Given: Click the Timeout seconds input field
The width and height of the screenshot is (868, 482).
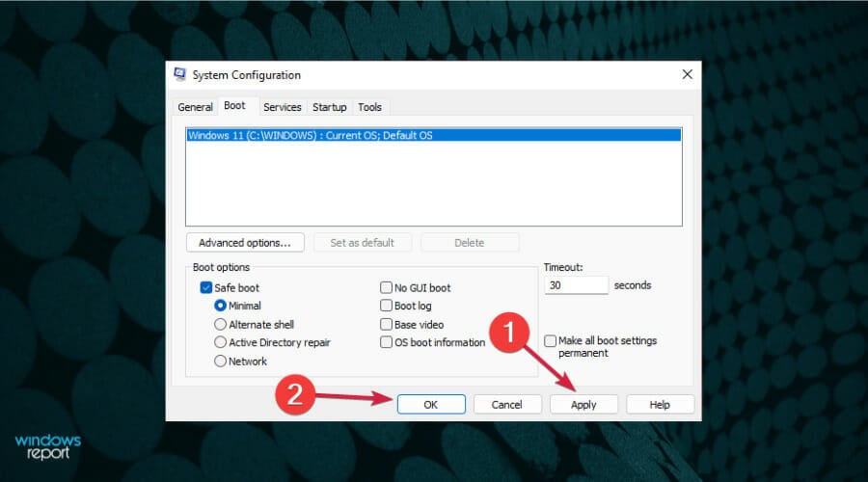Looking at the screenshot, I should point(577,285).
